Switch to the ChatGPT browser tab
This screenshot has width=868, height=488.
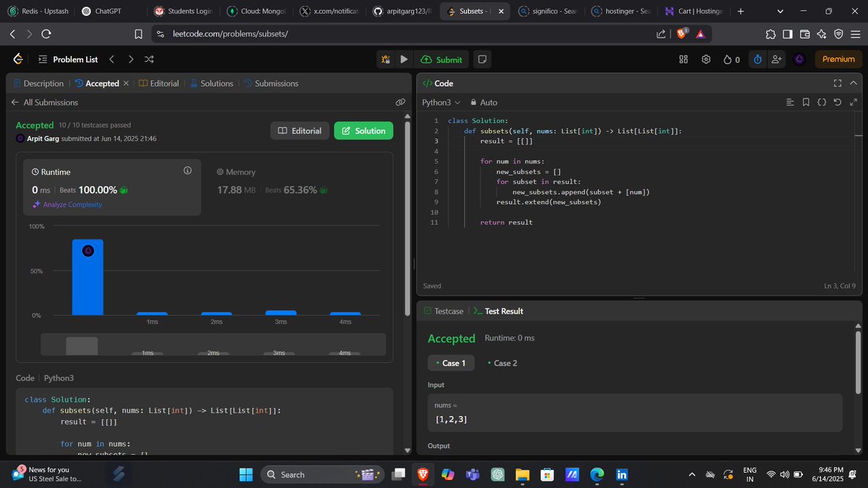pyautogui.click(x=107, y=12)
